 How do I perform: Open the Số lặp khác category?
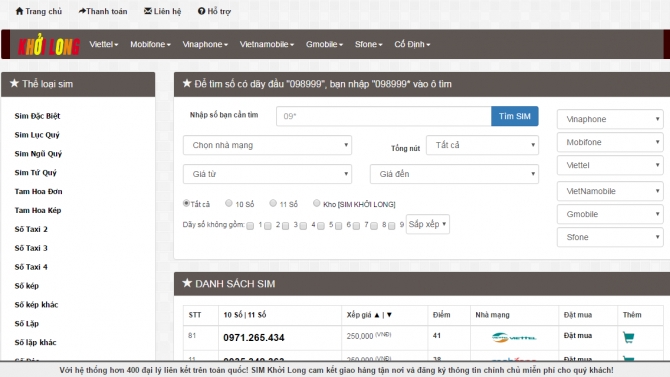point(35,342)
